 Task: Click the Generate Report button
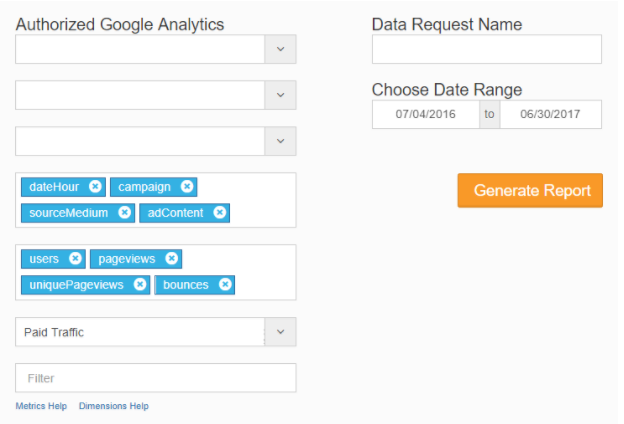coord(530,190)
